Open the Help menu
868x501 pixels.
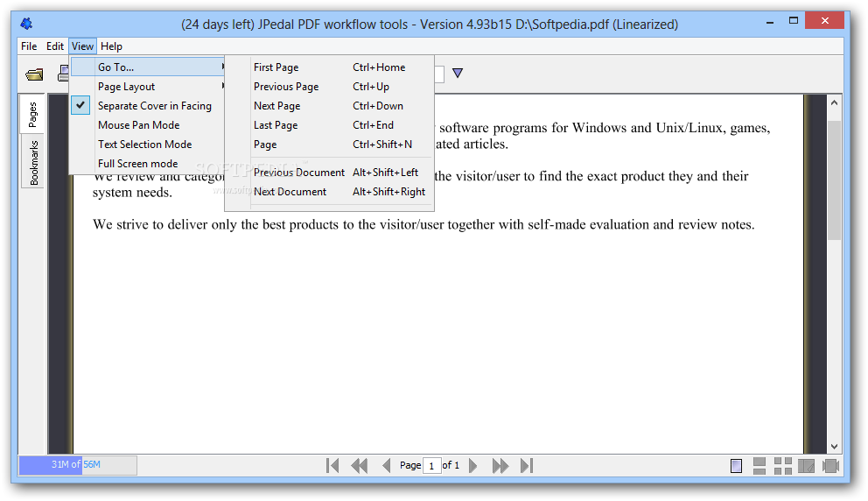coord(111,46)
